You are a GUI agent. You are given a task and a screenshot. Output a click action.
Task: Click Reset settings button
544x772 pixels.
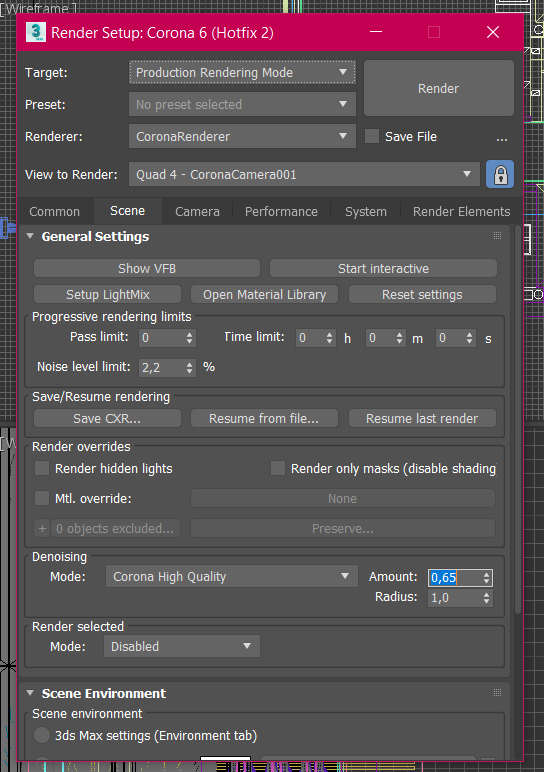pos(422,294)
